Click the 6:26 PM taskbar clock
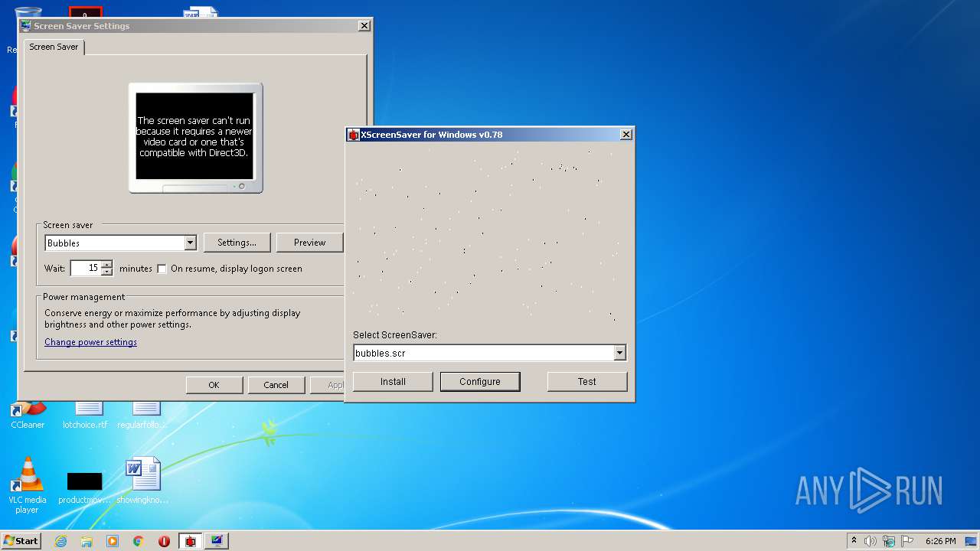Screen dimensions: 980x551 click(940, 541)
